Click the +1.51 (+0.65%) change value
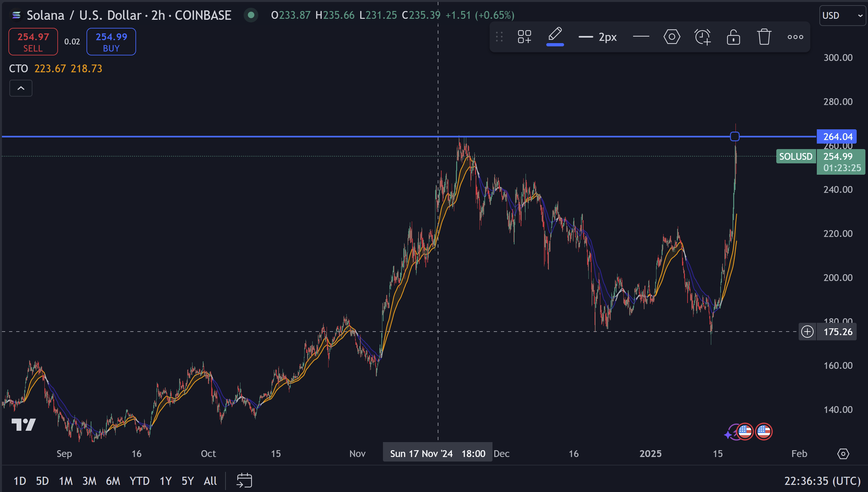 pyautogui.click(x=480, y=15)
